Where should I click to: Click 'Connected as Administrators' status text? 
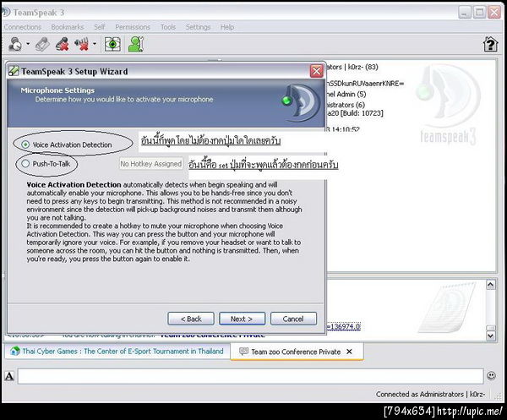tap(430, 395)
